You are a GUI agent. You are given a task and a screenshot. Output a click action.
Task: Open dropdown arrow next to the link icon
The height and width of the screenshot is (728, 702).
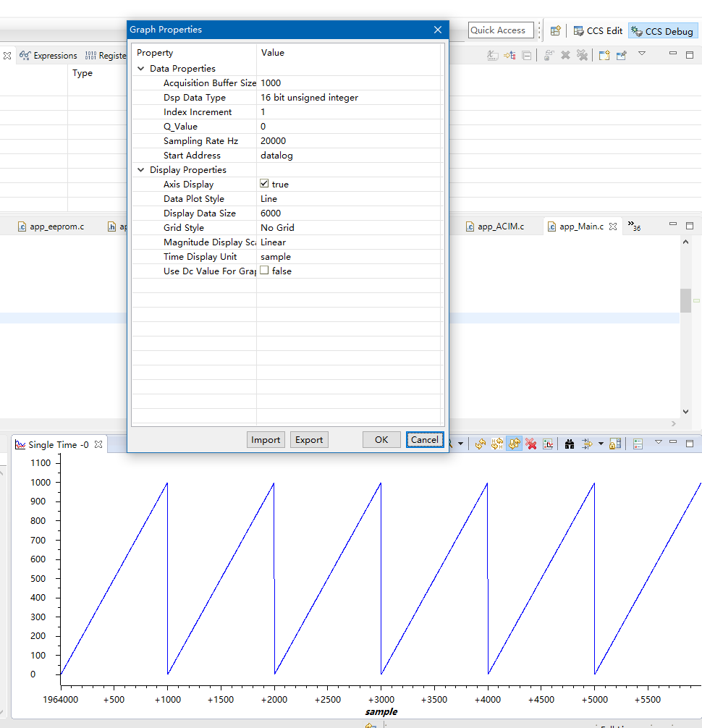[x=601, y=444]
